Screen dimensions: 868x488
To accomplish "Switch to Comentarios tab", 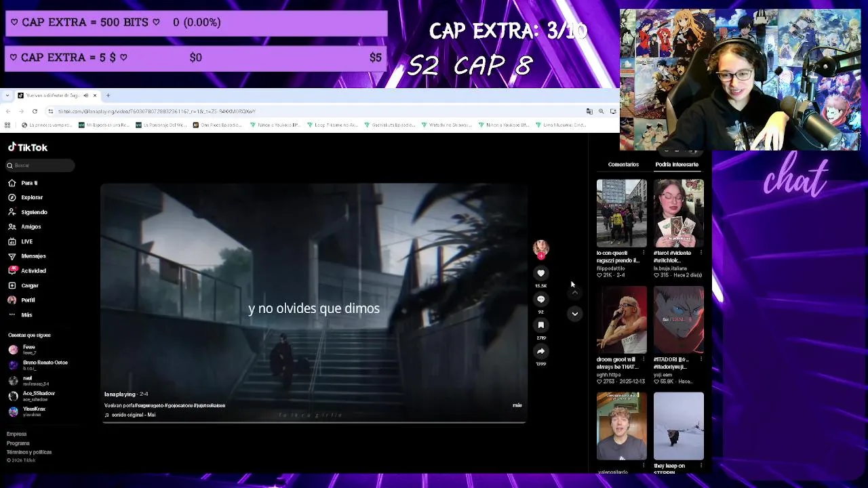I will tap(623, 165).
